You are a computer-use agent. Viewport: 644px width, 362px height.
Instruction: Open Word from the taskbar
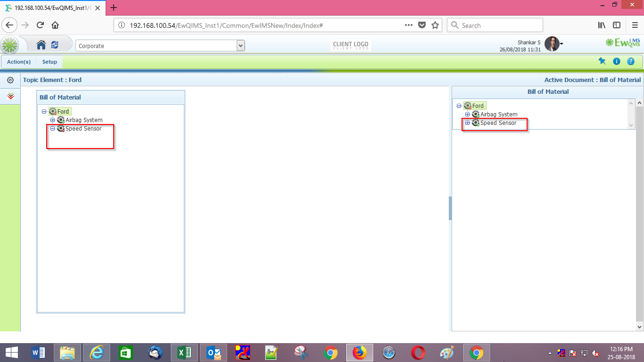pos(38,353)
